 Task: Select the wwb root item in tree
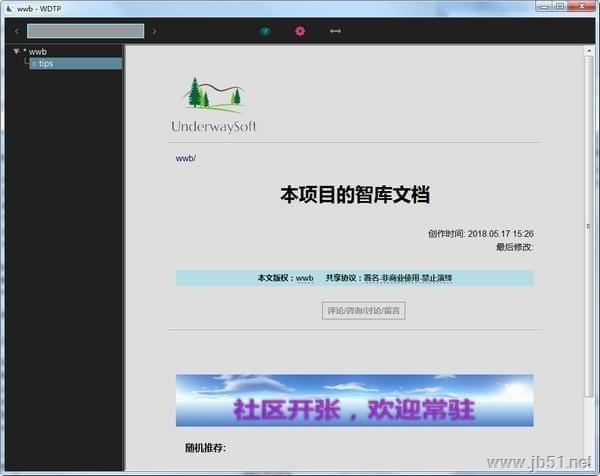coord(38,51)
